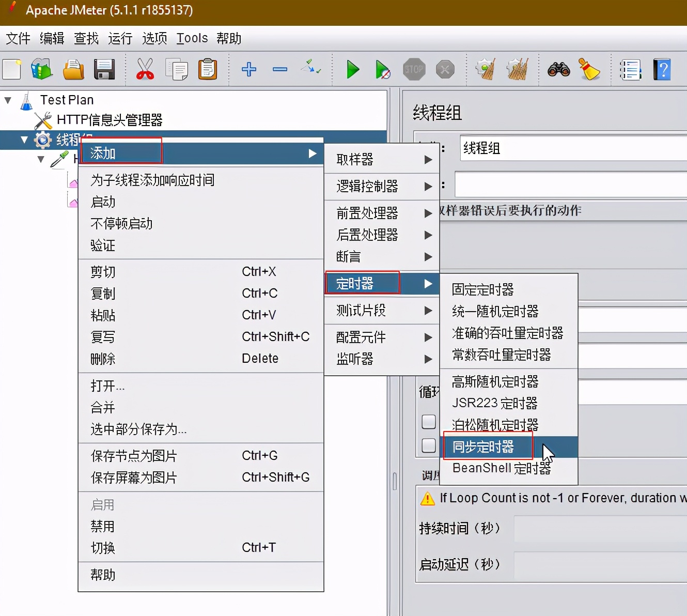
Task: Click the Expand All plus icon
Action: 249,69
